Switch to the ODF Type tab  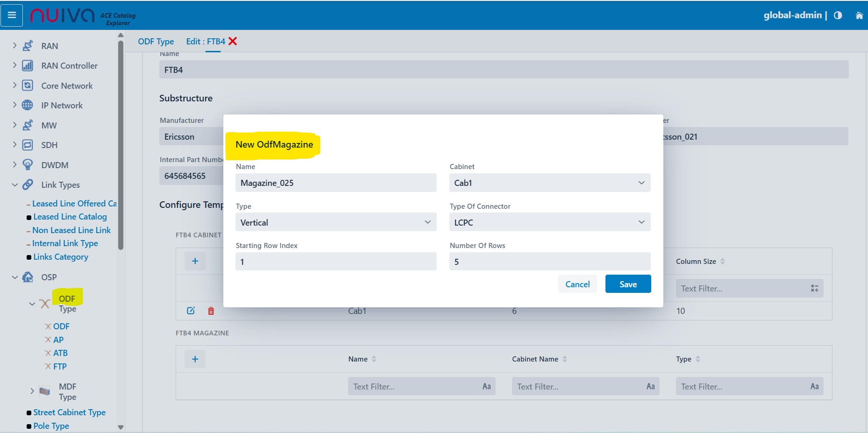(156, 41)
